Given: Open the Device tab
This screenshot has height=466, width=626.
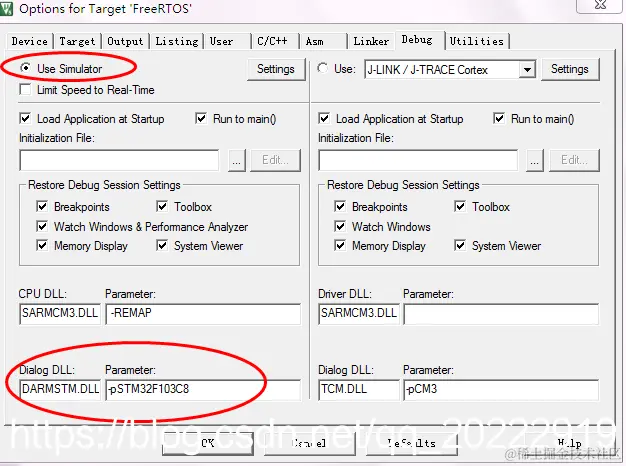Looking at the screenshot, I should click(30, 42).
